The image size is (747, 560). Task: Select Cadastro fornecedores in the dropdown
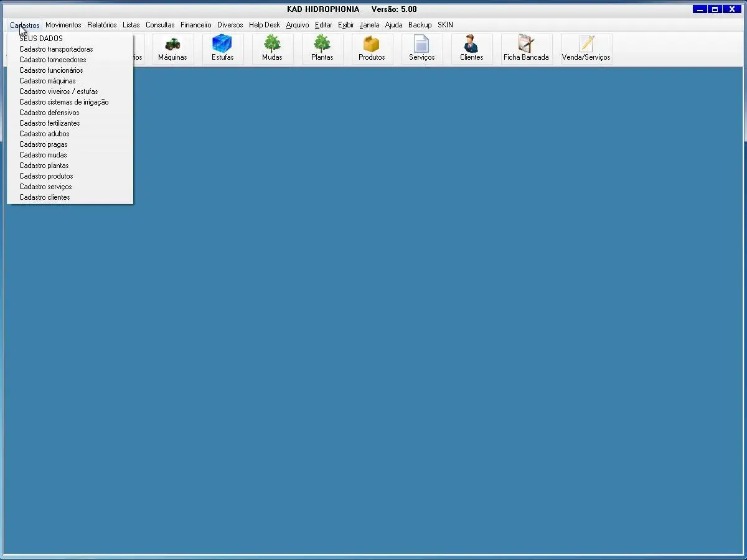pyautogui.click(x=53, y=60)
